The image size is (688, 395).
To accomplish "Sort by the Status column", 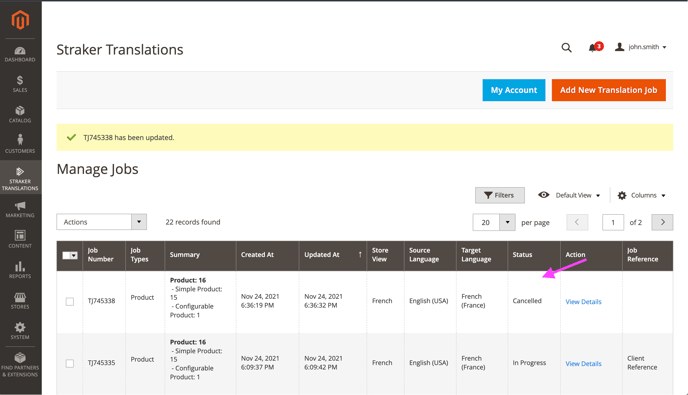I will (534, 255).
